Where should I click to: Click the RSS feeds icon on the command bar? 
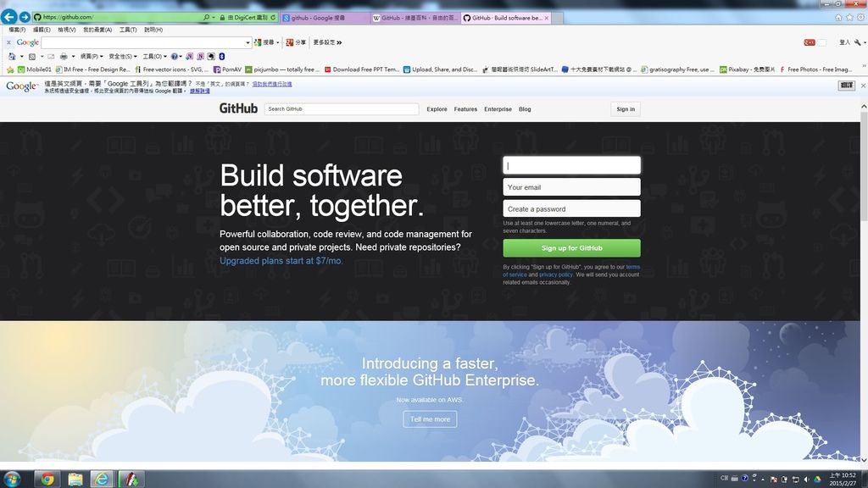pos(32,56)
